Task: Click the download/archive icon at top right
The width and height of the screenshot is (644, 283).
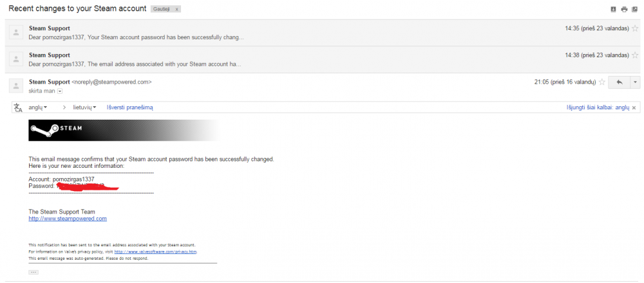Action: (x=614, y=9)
